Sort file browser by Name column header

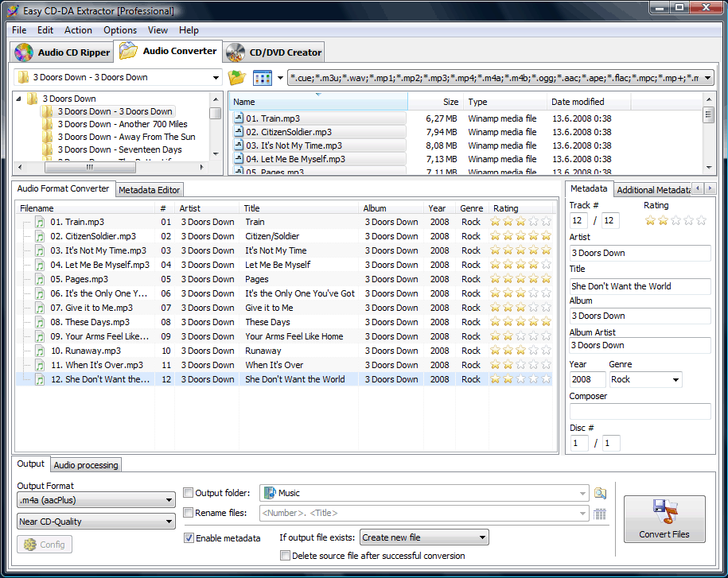pos(318,102)
